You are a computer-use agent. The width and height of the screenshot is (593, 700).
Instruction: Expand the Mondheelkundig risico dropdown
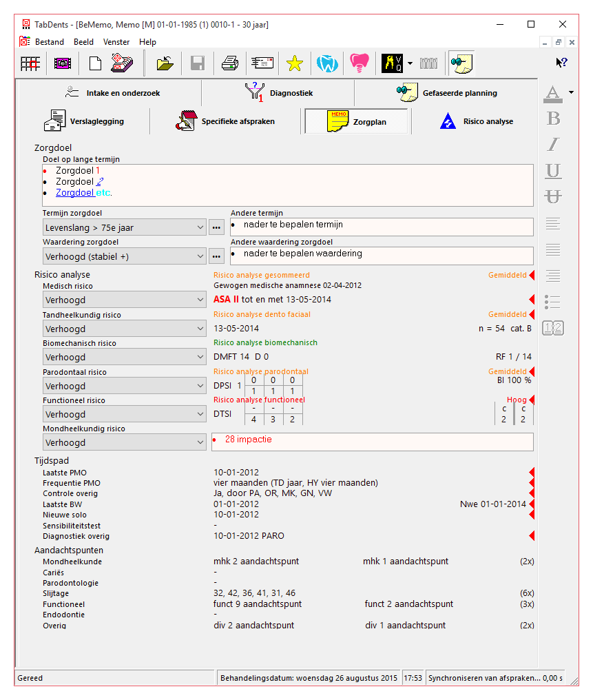[x=125, y=442]
